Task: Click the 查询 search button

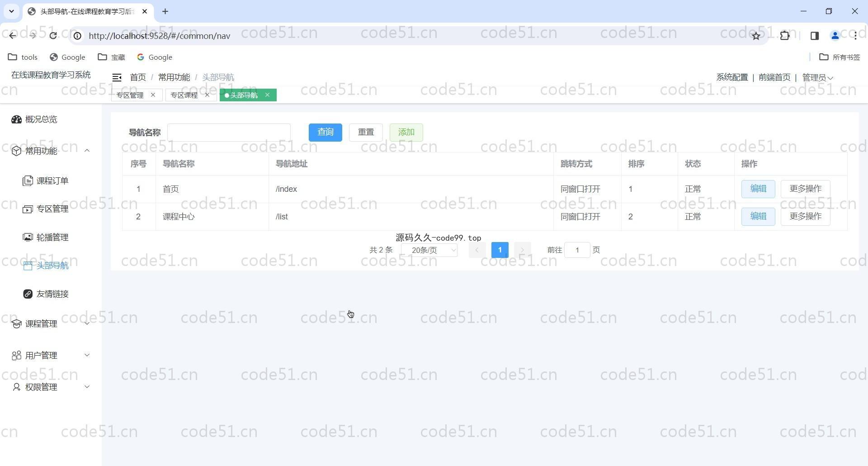Action: tap(325, 132)
